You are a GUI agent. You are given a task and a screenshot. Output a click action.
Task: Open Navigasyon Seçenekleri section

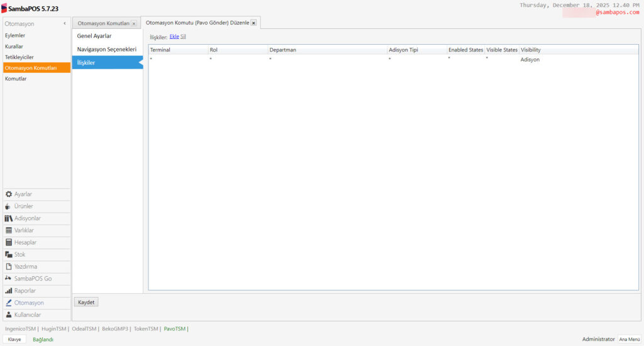(x=106, y=49)
